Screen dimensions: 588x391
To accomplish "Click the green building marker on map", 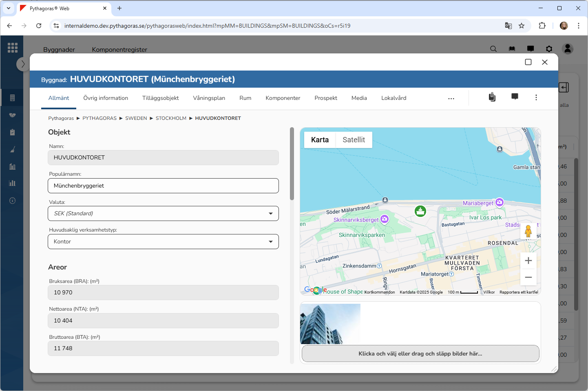I will pyautogui.click(x=420, y=211).
